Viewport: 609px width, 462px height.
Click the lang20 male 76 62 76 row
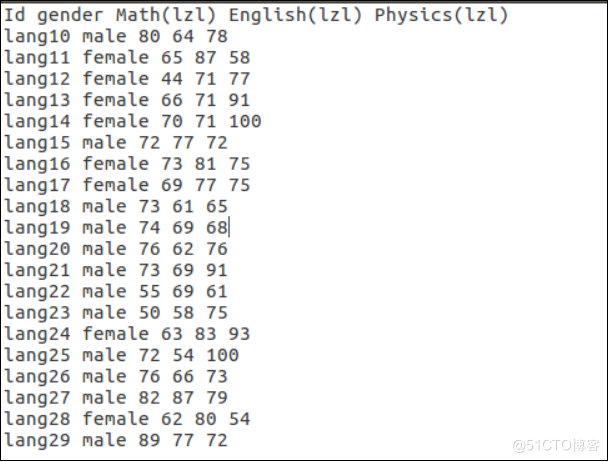[116, 249]
